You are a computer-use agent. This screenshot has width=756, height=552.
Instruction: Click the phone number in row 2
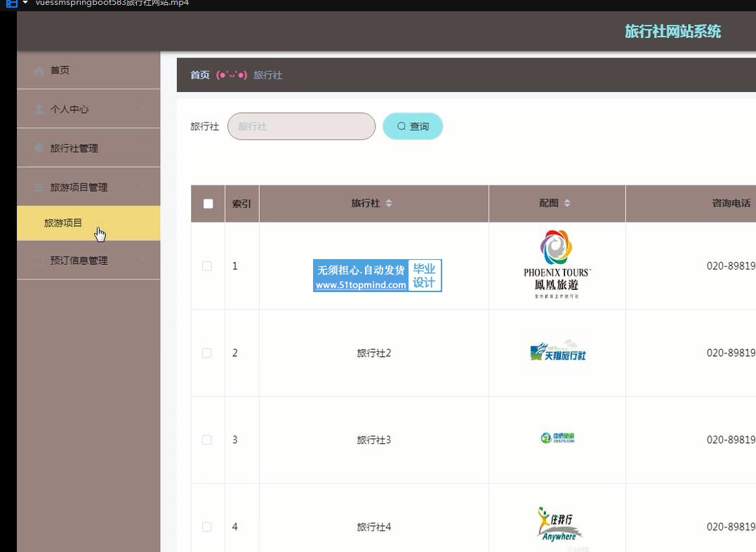point(731,353)
